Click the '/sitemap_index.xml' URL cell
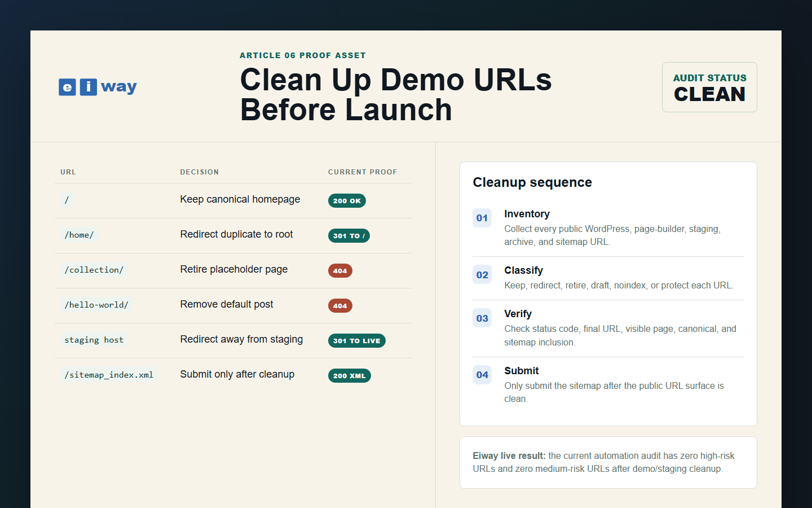Viewport: 812px width, 508px height. [109, 375]
